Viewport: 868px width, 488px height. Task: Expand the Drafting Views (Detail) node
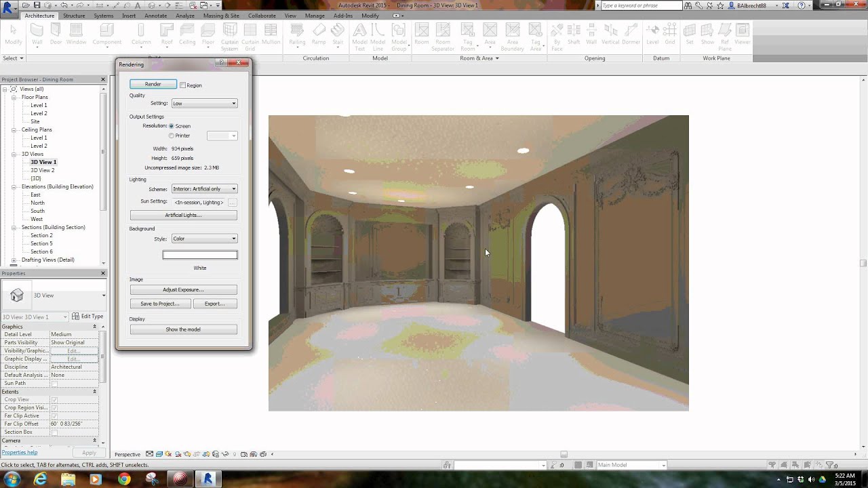pos(14,260)
